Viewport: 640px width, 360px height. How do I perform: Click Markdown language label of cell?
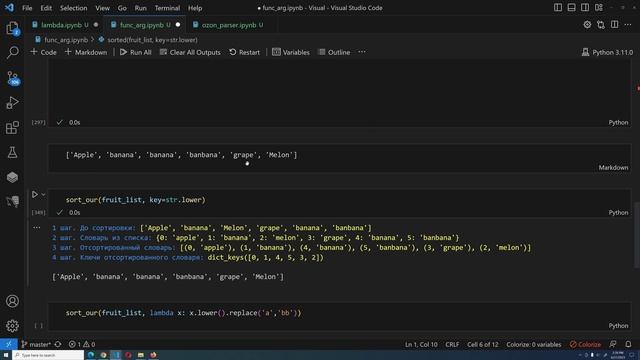(613, 168)
